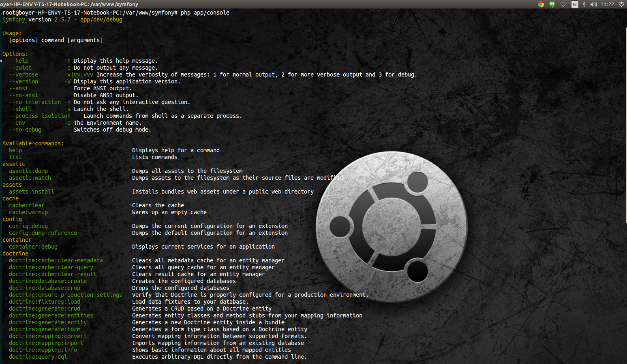Click 'doctrine:cache:clear-query' command name

pos(51,267)
